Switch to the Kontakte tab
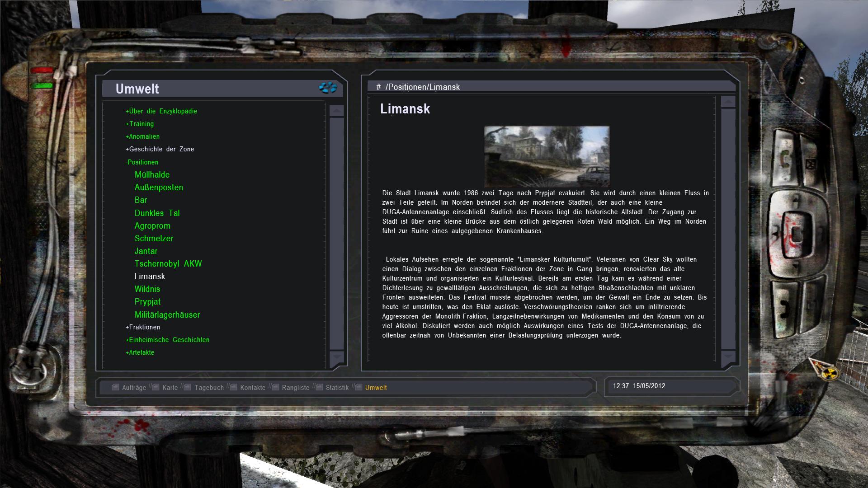 [x=253, y=388]
